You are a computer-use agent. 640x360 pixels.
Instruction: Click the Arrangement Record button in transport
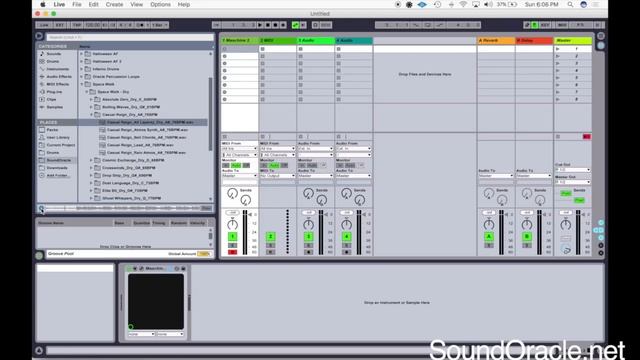tap(276, 25)
